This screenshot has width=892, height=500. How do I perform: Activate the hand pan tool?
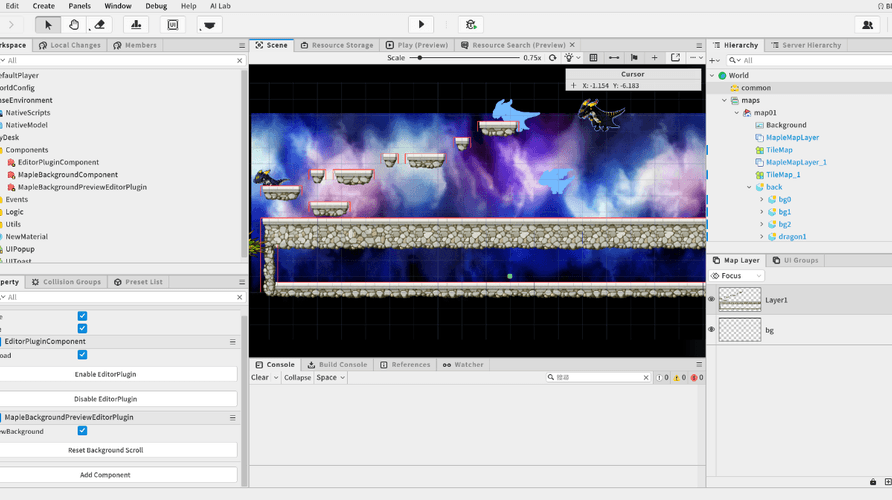(74, 25)
